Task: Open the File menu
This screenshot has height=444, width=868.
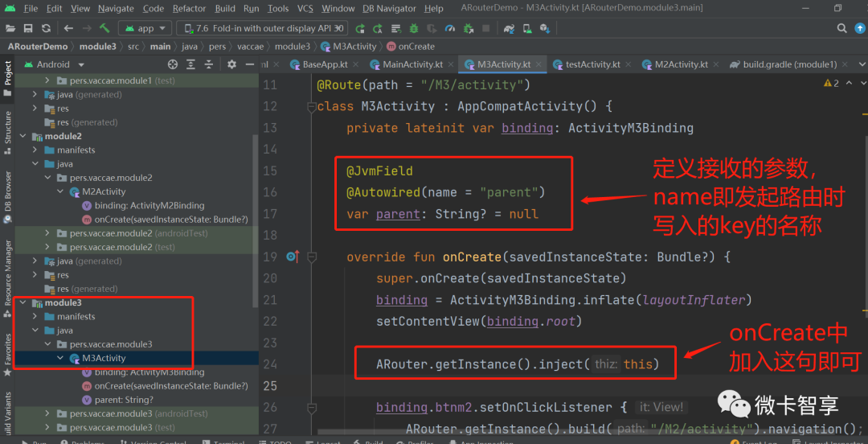Action: (x=31, y=8)
